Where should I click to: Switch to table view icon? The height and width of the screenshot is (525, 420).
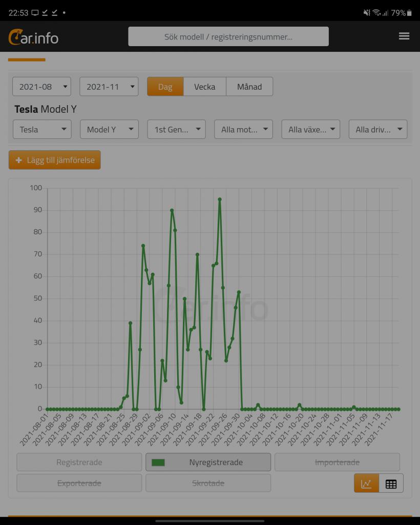391,483
